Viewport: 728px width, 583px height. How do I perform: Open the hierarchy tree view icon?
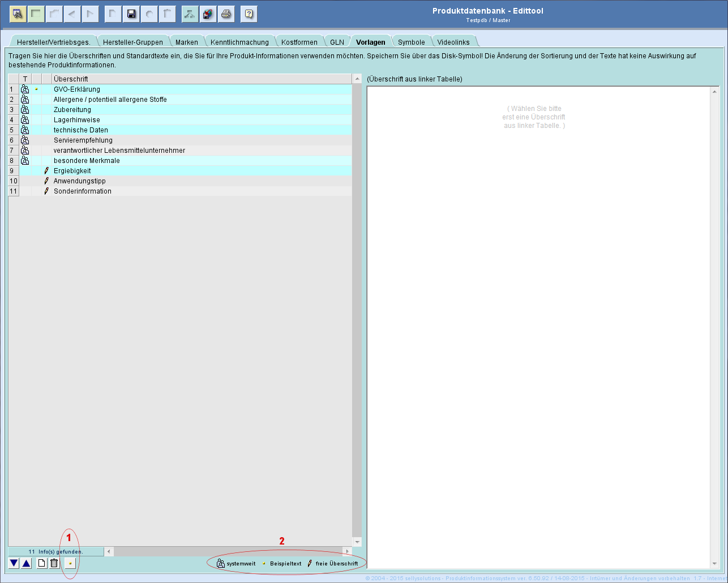(x=190, y=14)
